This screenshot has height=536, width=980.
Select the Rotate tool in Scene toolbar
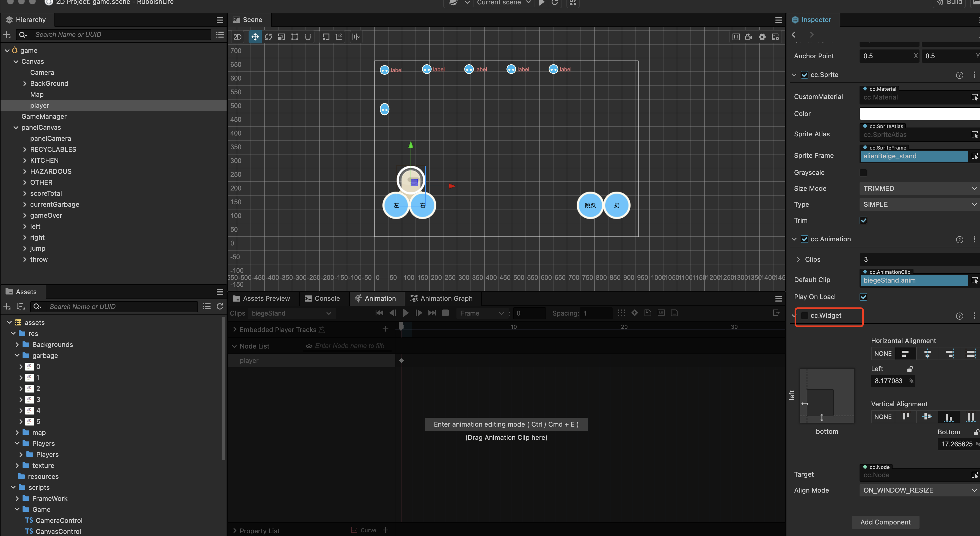[x=268, y=37]
